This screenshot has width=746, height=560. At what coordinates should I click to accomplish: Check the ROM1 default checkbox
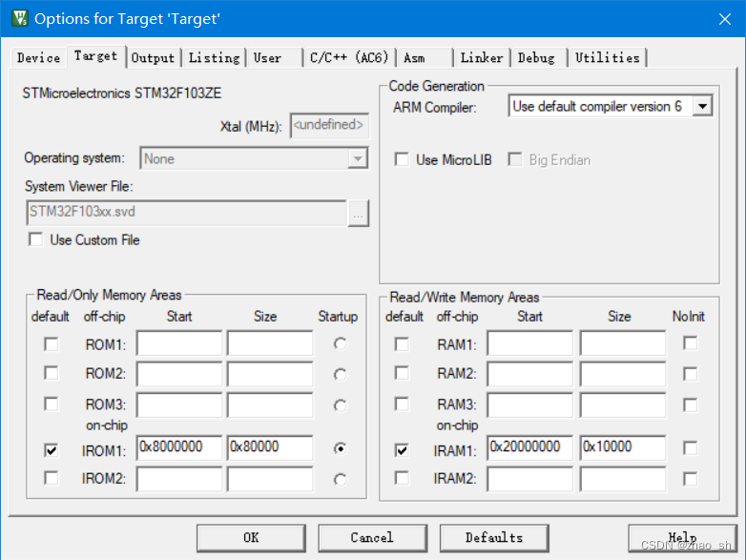coord(51,344)
